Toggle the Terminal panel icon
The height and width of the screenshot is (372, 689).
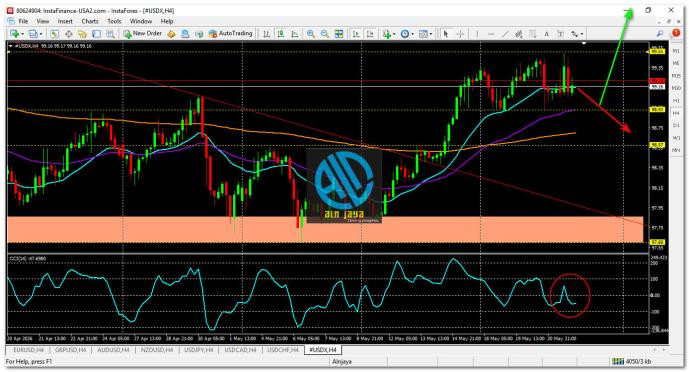(x=96, y=34)
